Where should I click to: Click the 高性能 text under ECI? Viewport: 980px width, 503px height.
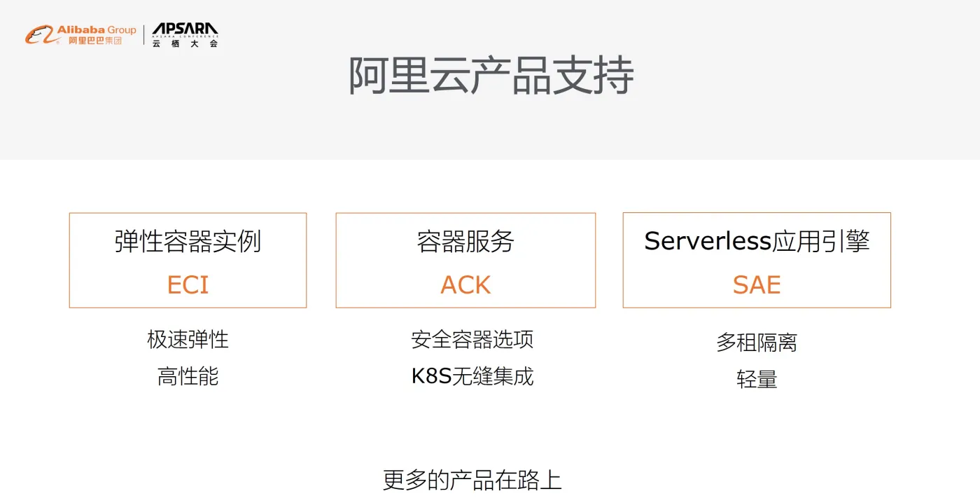click(x=188, y=377)
